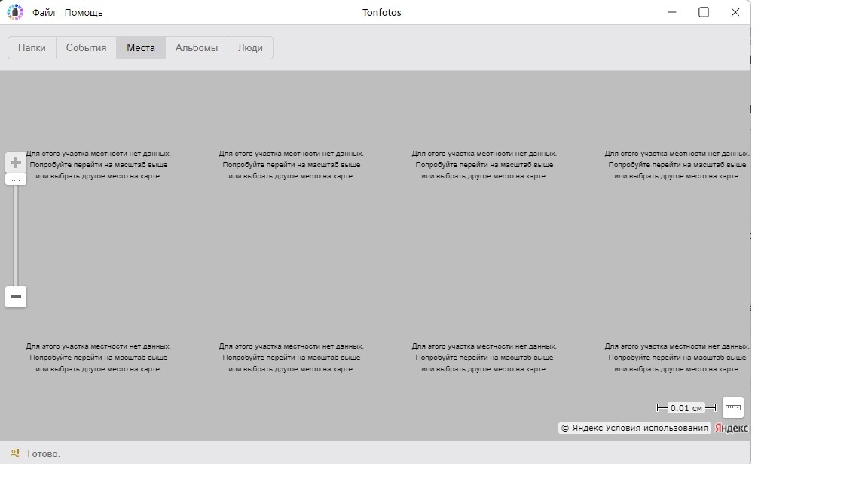Go to the Альбомы tab

point(197,47)
